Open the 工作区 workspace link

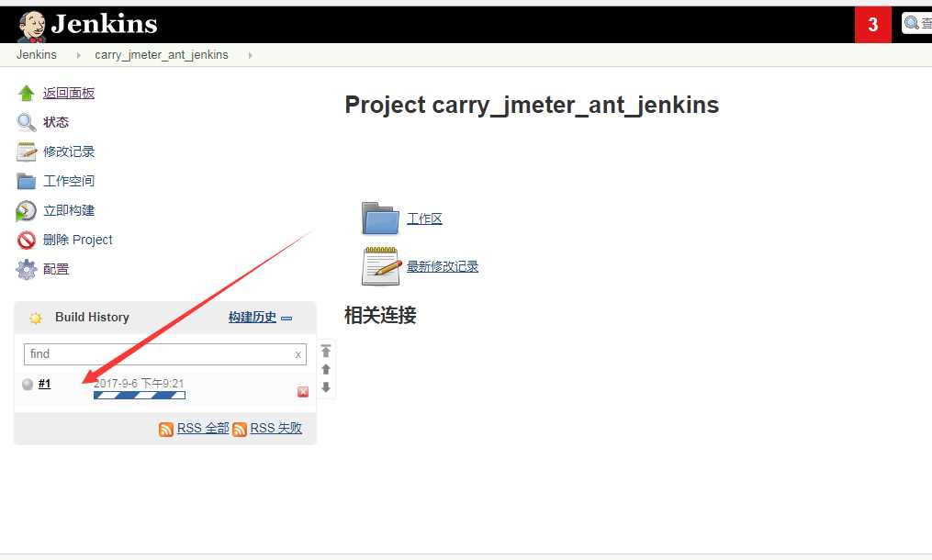click(x=424, y=218)
